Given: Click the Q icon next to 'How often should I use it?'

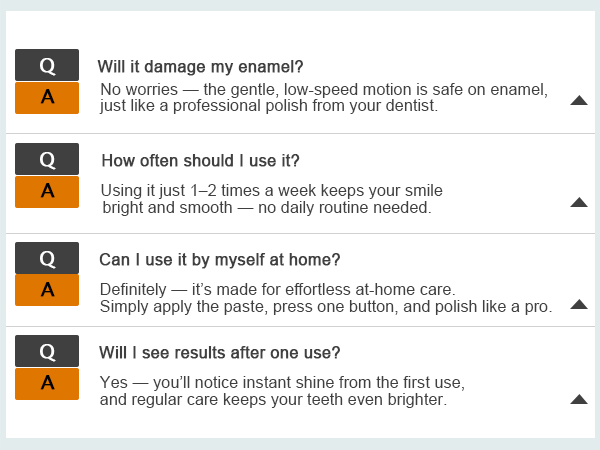Looking at the screenshot, I should coord(47,159).
